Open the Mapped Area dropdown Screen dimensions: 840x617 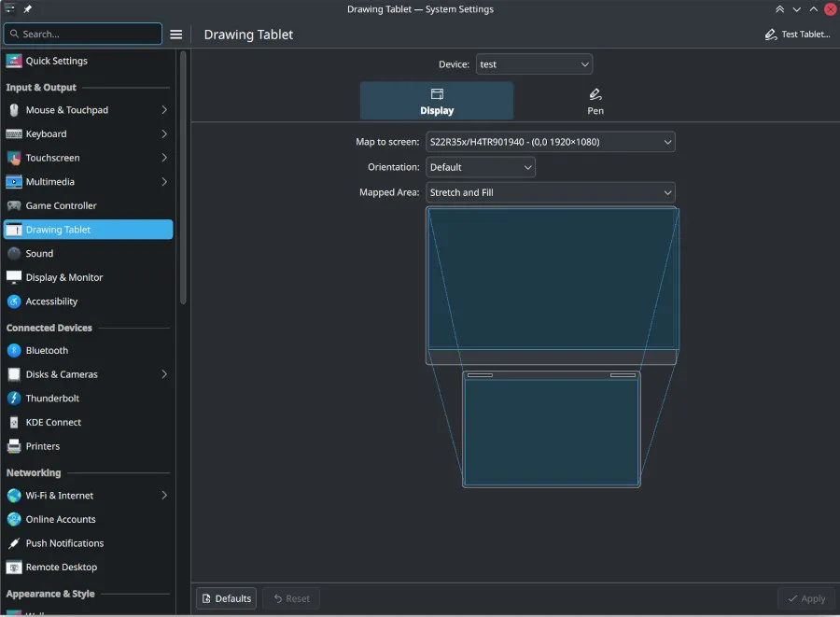pyautogui.click(x=550, y=192)
